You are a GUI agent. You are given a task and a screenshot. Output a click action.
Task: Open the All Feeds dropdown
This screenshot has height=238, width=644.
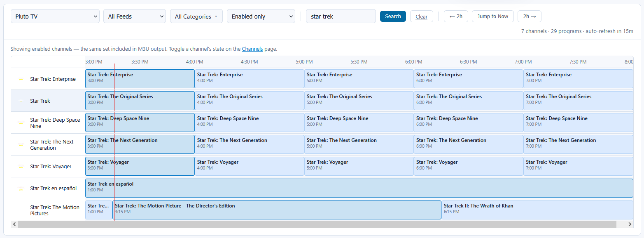tap(135, 16)
